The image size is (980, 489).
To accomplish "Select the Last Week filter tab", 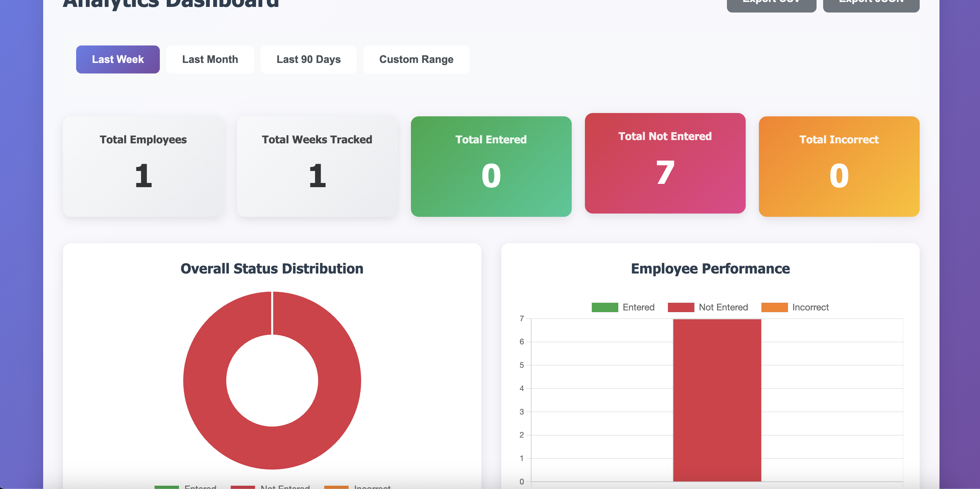I will click(118, 59).
